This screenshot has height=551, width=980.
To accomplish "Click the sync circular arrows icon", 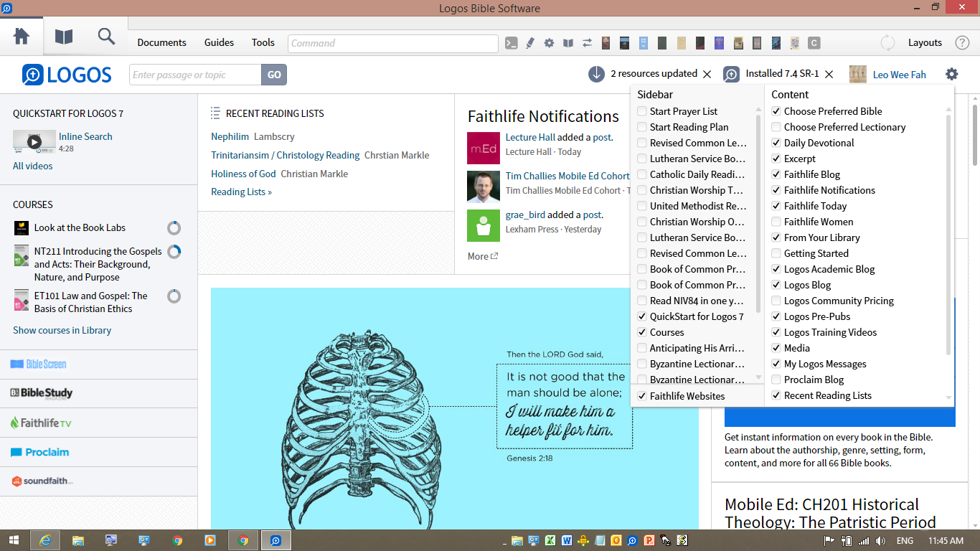I will coord(887,42).
